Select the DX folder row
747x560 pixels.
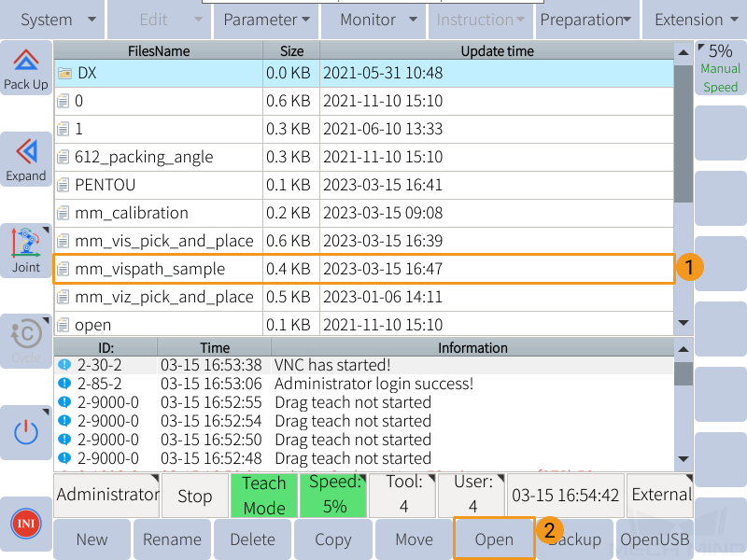pyautogui.click(x=364, y=74)
